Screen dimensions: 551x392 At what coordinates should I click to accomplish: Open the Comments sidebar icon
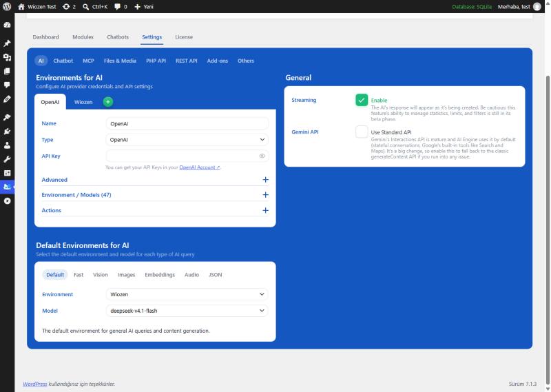[x=7, y=85]
